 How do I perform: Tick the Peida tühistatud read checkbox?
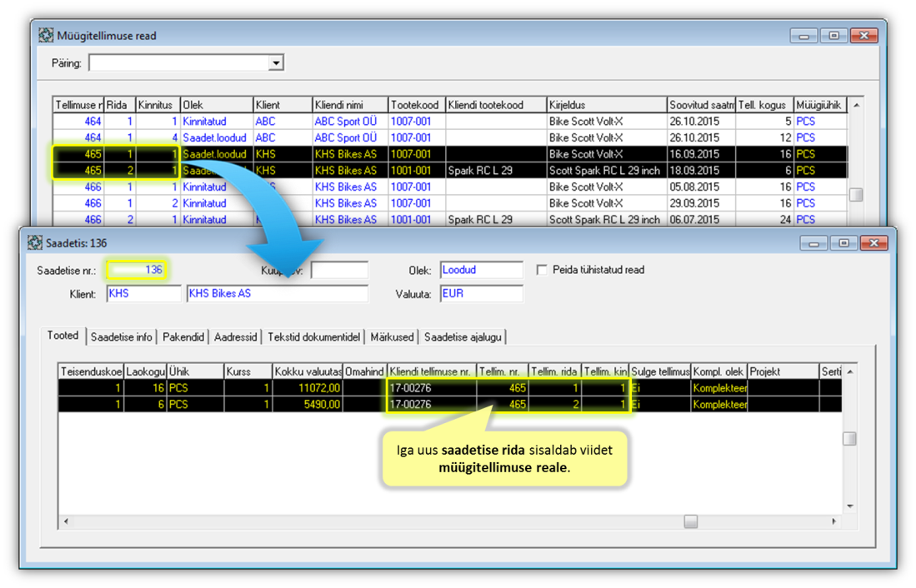tap(542, 270)
